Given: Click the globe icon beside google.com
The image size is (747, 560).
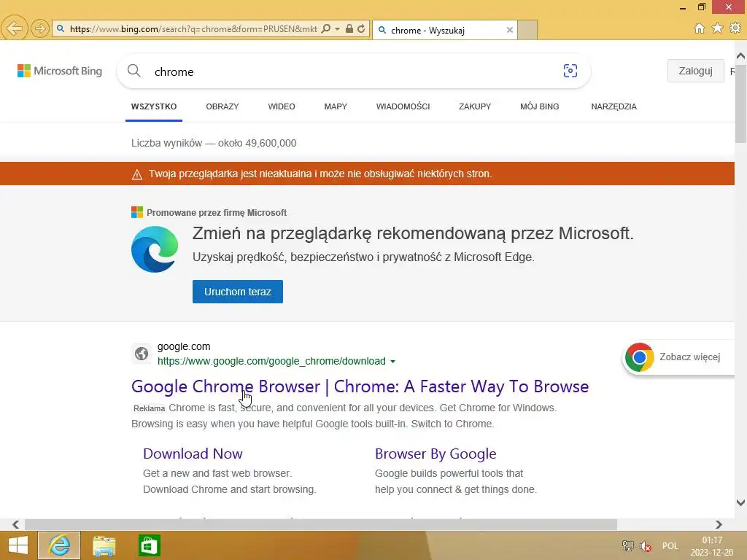Looking at the screenshot, I should (142, 354).
